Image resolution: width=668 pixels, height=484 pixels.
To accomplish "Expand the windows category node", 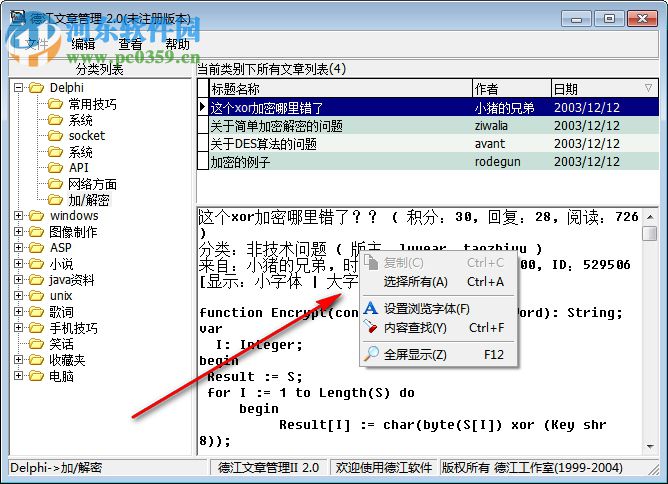I will pos(18,216).
